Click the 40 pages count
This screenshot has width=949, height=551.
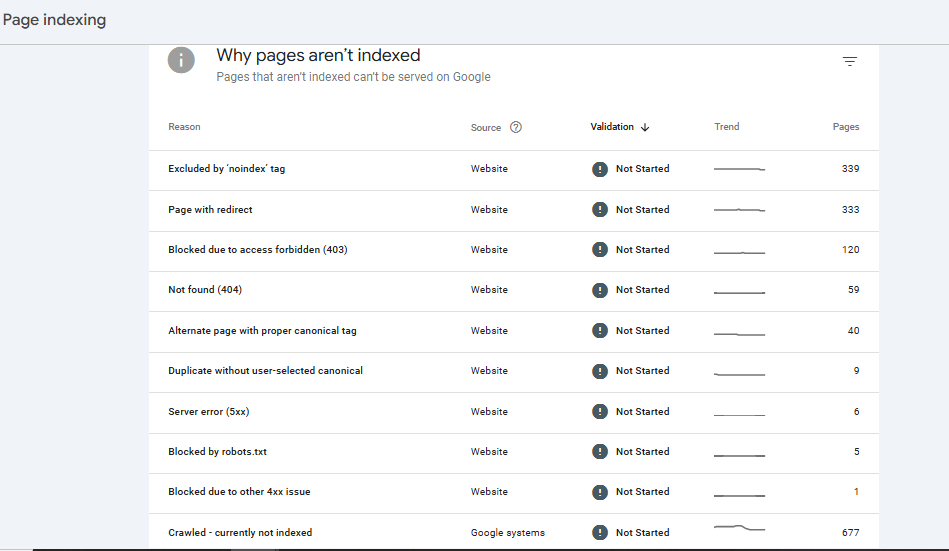pyautogui.click(x=853, y=331)
